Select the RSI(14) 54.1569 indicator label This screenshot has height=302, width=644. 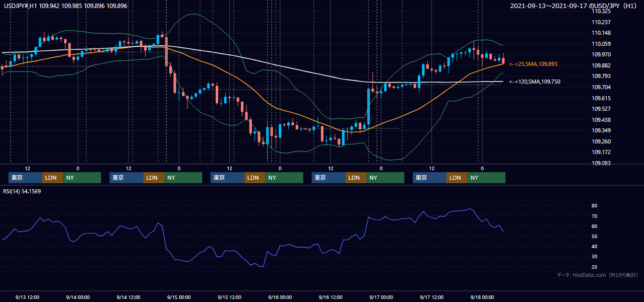(x=23, y=191)
